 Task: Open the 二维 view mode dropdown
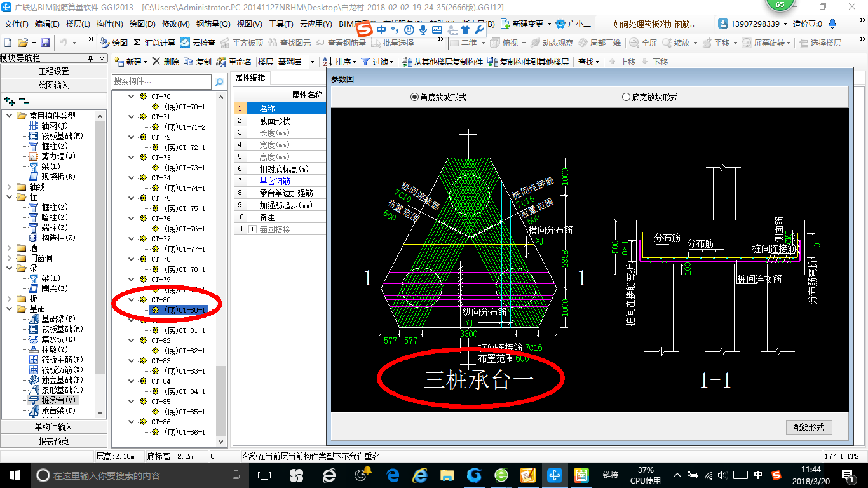tap(483, 43)
